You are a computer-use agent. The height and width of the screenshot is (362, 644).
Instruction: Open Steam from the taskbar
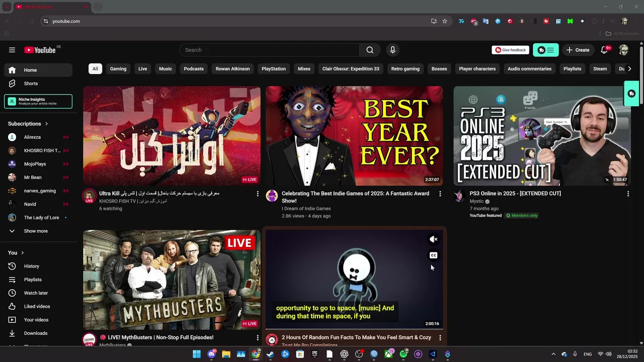point(270,354)
